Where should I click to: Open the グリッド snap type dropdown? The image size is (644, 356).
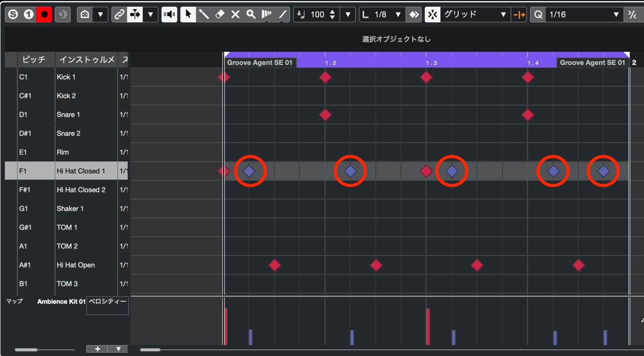tap(475, 14)
